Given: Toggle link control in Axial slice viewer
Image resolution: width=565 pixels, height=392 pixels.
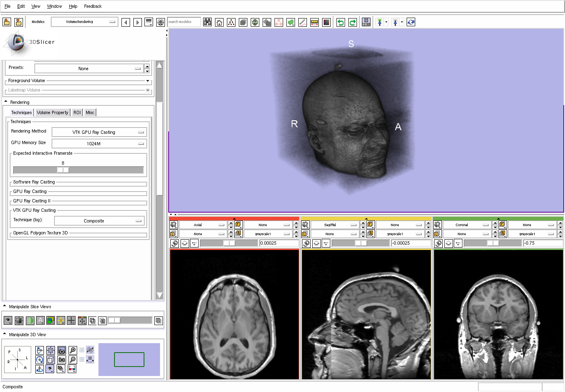Looking at the screenshot, I should [174, 243].
